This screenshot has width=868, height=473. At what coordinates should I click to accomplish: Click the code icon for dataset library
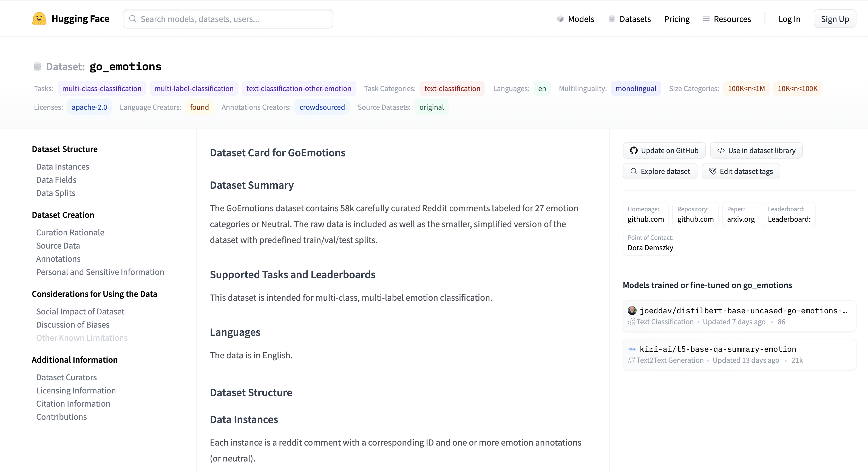[721, 150]
